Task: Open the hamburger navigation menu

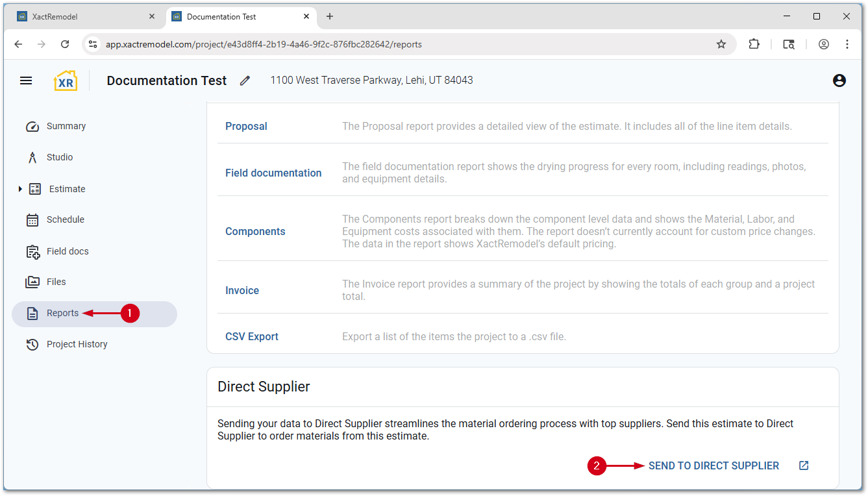Action: point(26,81)
